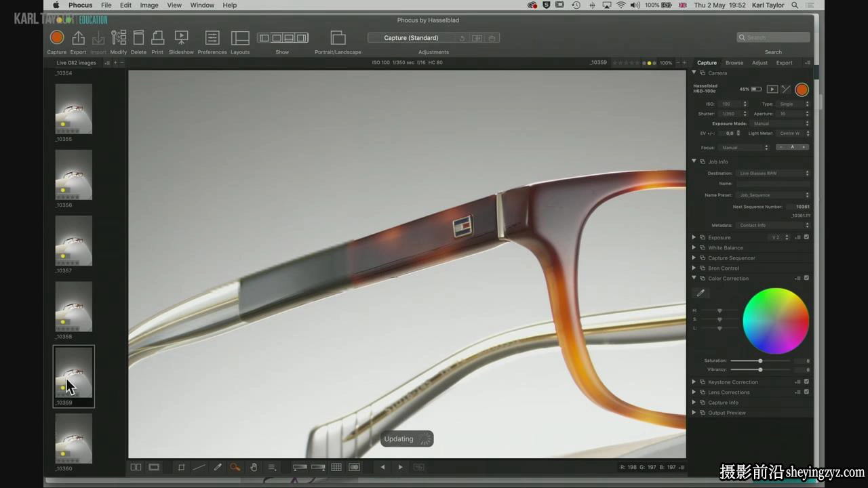The height and width of the screenshot is (488, 868).
Task: Toggle the grid overlay icon
Action: click(336, 467)
